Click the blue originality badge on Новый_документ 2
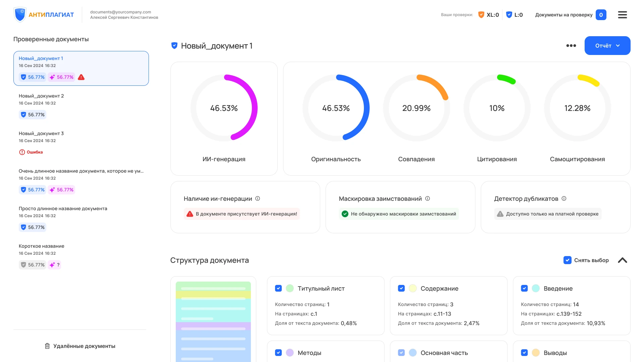Screen dimensions: 644x362 coord(33,115)
